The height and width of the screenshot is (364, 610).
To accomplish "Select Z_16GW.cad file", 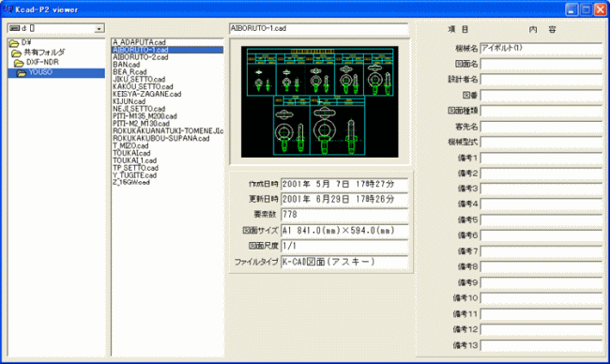I will (131, 182).
